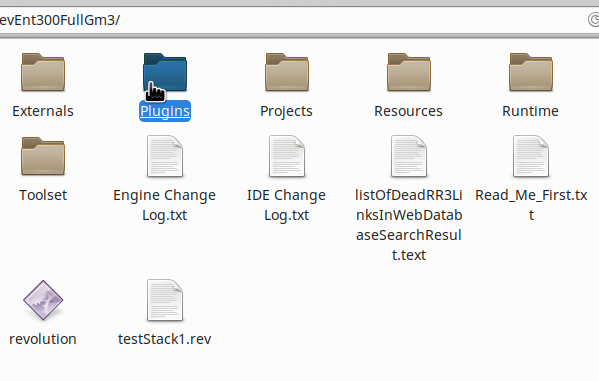
Task: Select the Projects folder icon
Action: tap(287, 72)
